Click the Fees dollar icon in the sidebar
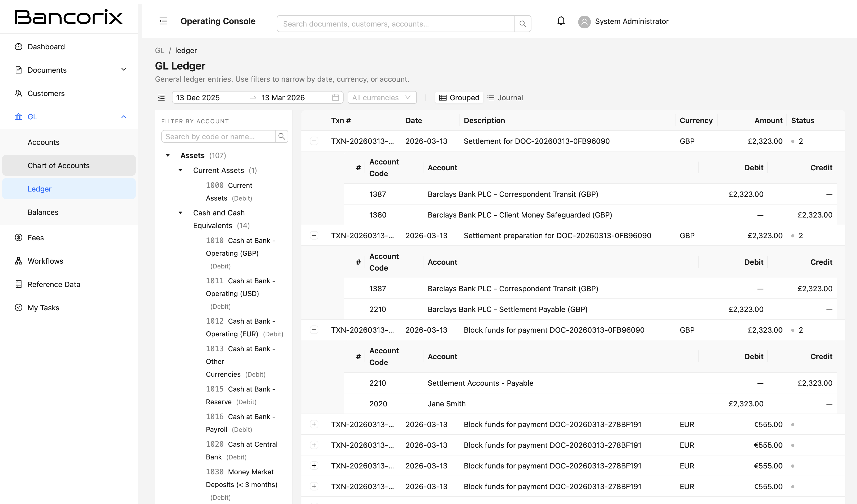The width and height of the screenshot is (857, 504). point(19,237)
